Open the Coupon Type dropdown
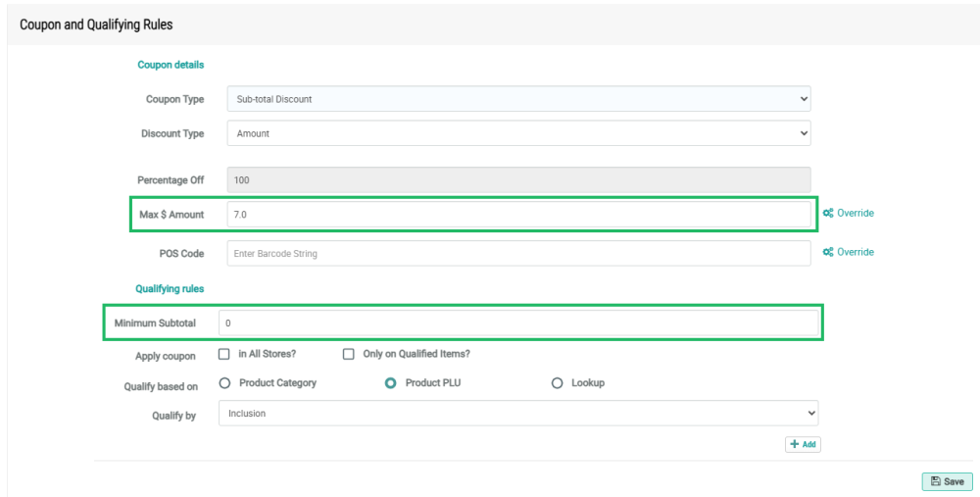Viewport: 980px width, 497px height. pyautogui.click(x=517, y=99)
